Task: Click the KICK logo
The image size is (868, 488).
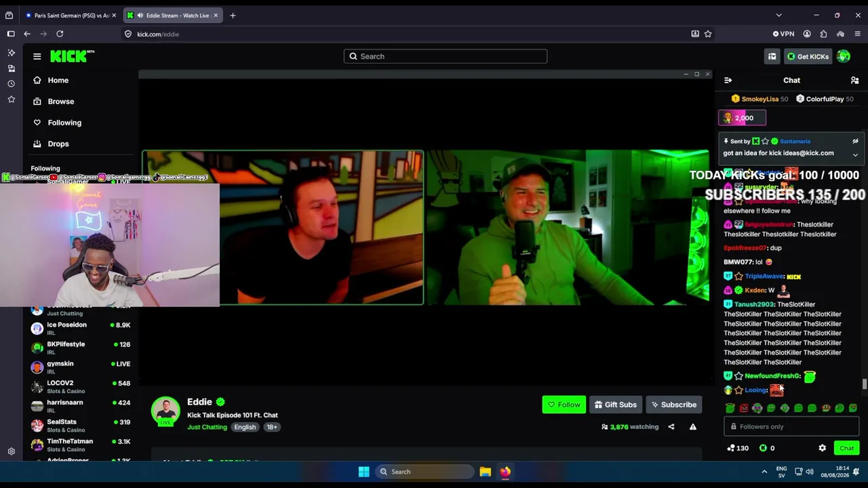Action: pos(72,56)
